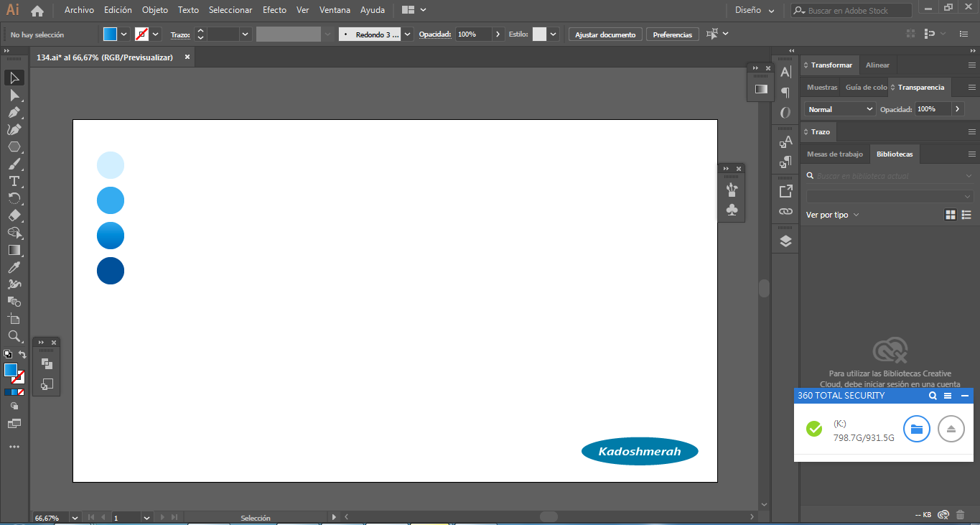
Task: Open zoom level 66,67% dropdown
Action: click(75, 517)
